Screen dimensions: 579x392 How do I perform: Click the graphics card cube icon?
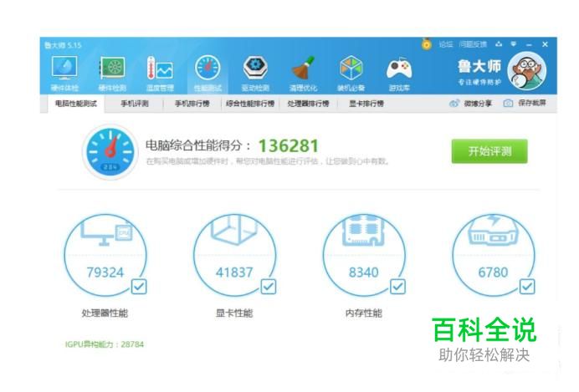[x=234, y=230]
